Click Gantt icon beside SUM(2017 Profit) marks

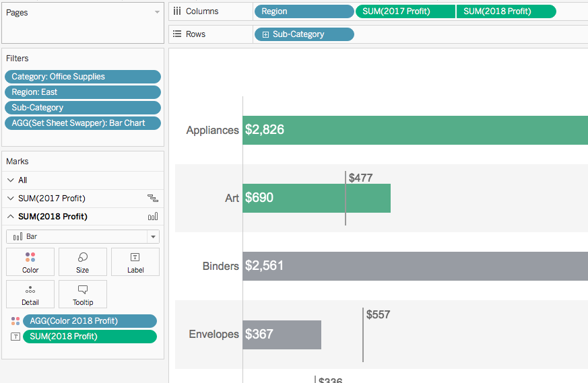click(153, 199)
